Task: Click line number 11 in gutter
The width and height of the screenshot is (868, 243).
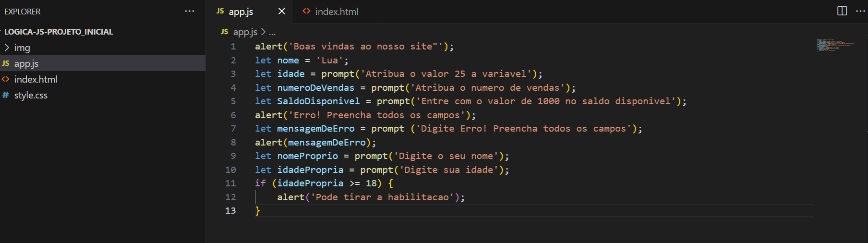Action: (x=230, y=183)
